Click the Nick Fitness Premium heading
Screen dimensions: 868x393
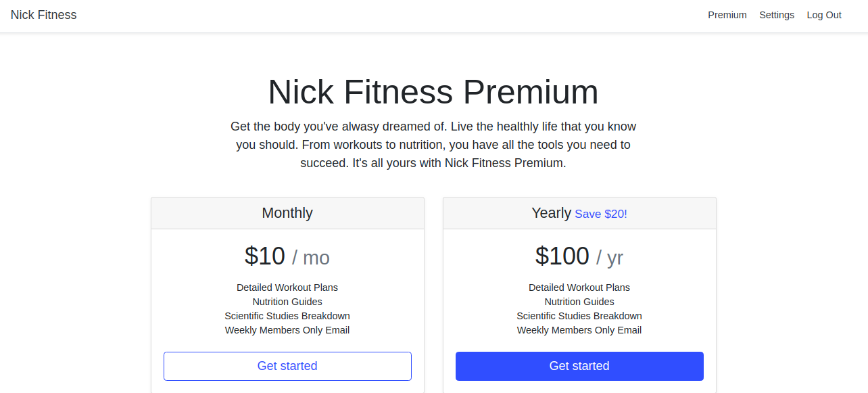(433, 92)
